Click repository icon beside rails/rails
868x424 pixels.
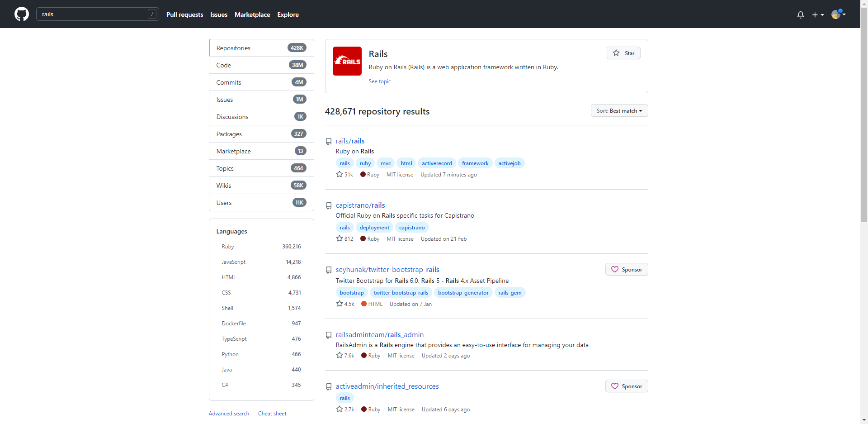point(329,142)
